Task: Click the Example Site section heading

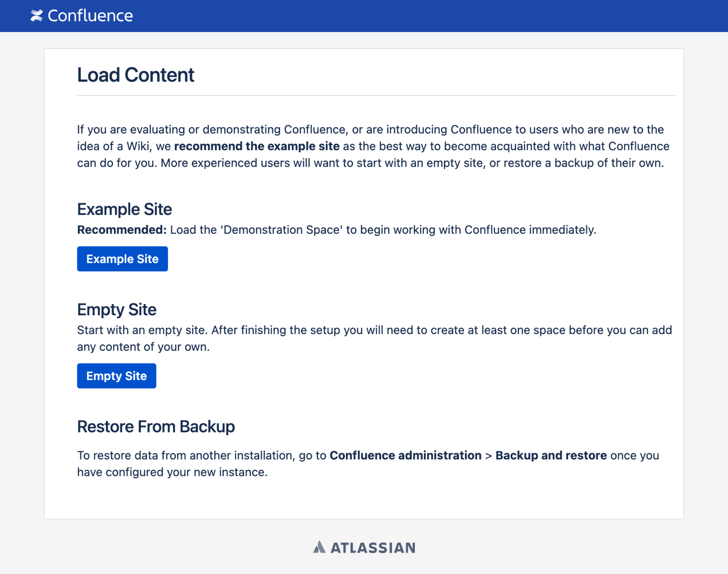Action: pos(124,209)
